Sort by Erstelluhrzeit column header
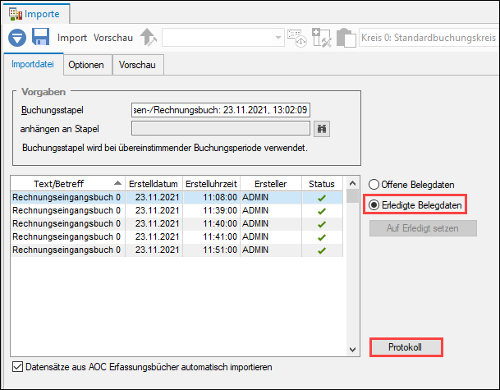Screen dimensions: 500x390 (211, 184)
